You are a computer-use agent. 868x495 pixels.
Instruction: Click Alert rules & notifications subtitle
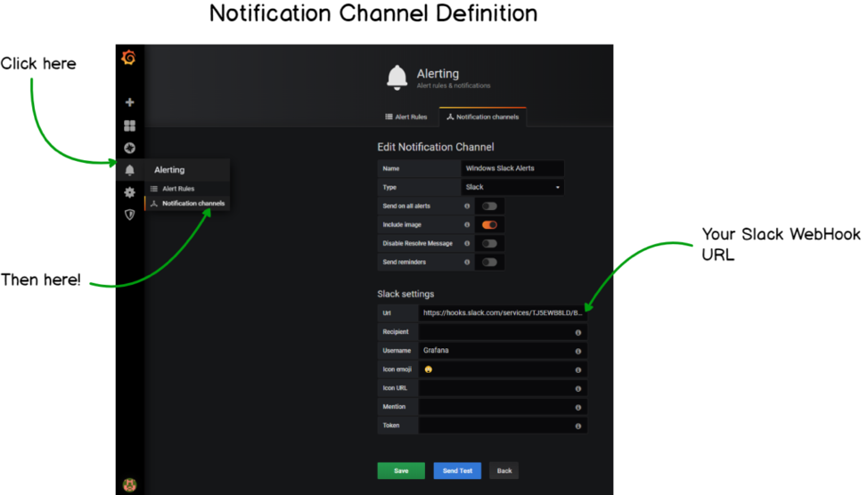coord(454,85)
